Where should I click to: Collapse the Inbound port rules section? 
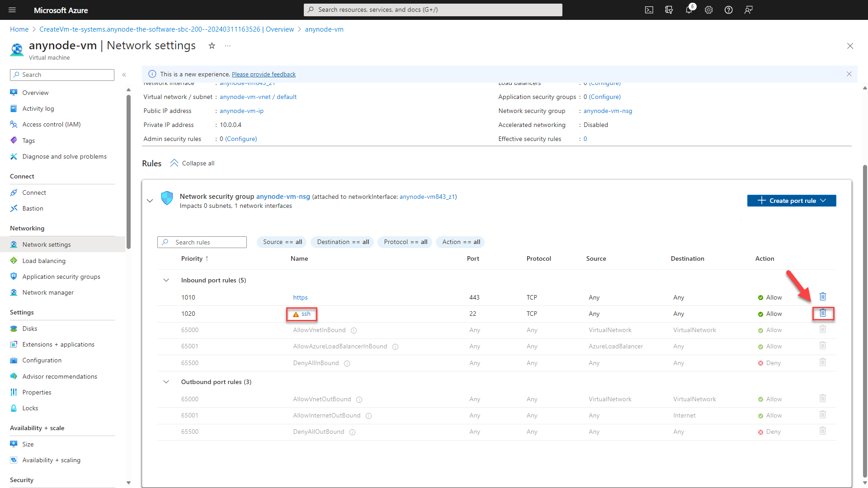coord(166,280)
